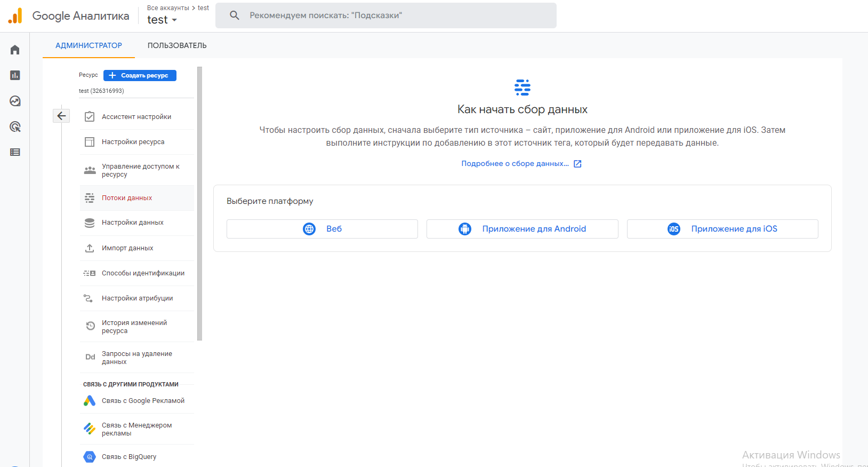The height and width of the screenshot is (467, 868).
Task: Click the back arrow button
Action: (x=61, y=116)
